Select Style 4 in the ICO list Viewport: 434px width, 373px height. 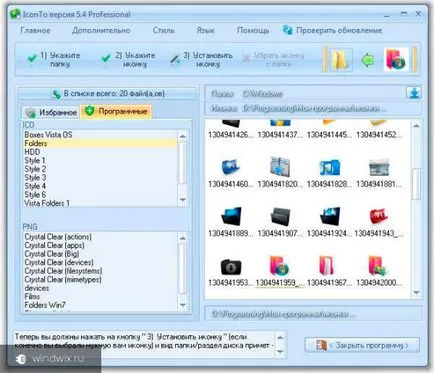pos(100,186)
